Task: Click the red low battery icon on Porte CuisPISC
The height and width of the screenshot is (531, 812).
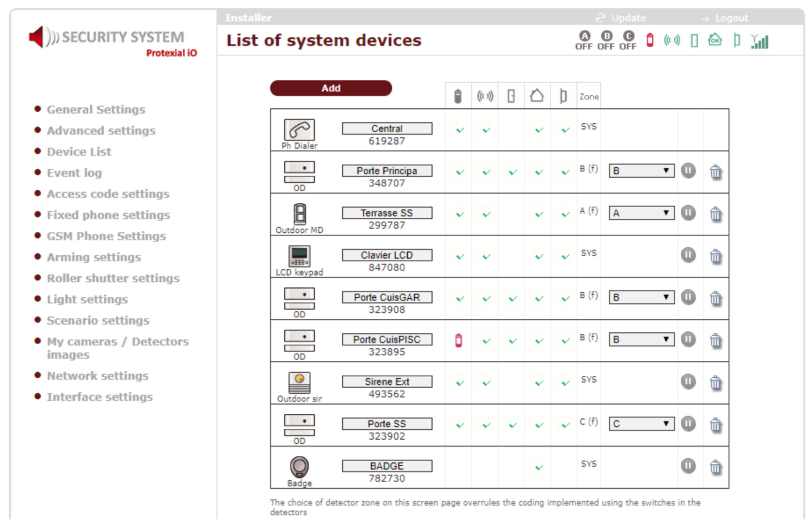Action: [459, 341]
